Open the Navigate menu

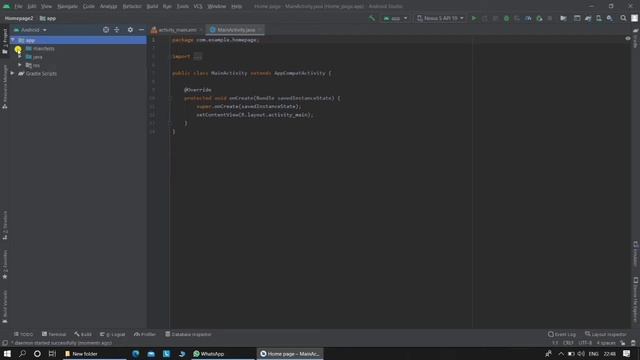pos(67,6)
